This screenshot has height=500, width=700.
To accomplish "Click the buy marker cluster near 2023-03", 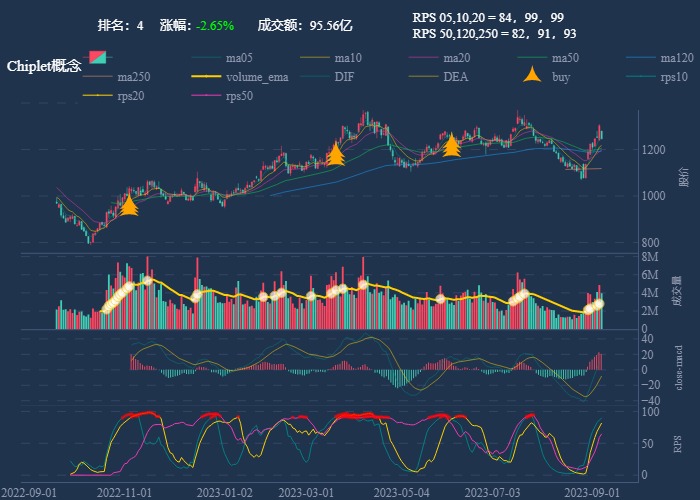I will click(x=336, y=154).
